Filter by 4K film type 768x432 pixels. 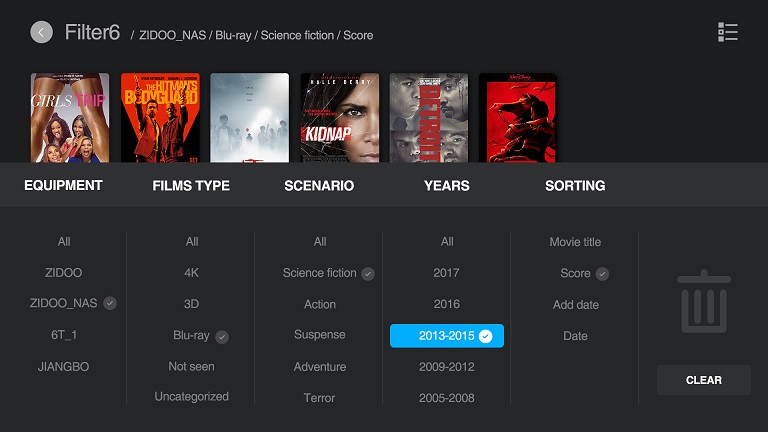191,273
